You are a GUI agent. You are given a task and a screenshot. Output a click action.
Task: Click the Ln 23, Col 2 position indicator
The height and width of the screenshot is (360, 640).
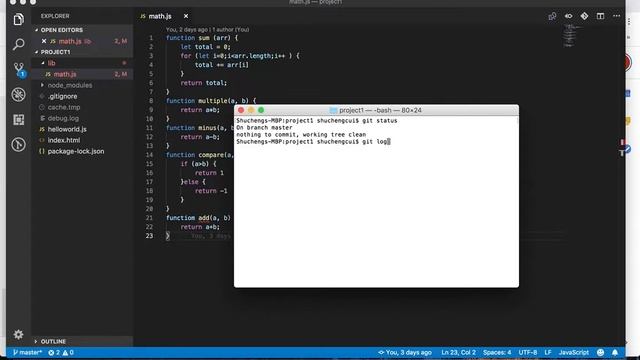(458, 352)
